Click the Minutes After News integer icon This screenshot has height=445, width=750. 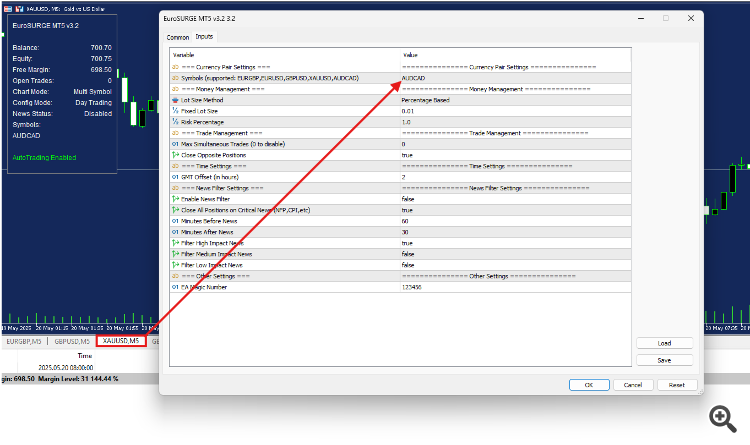175,232
